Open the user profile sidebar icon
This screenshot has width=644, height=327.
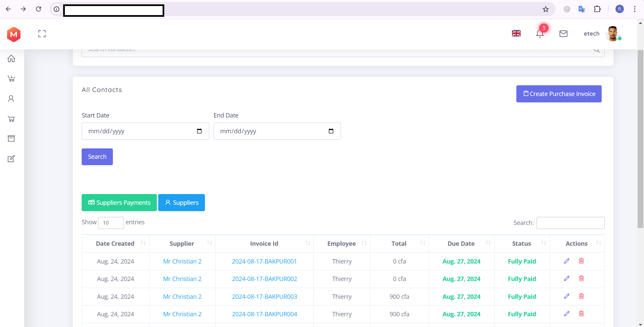click(11, 99)
